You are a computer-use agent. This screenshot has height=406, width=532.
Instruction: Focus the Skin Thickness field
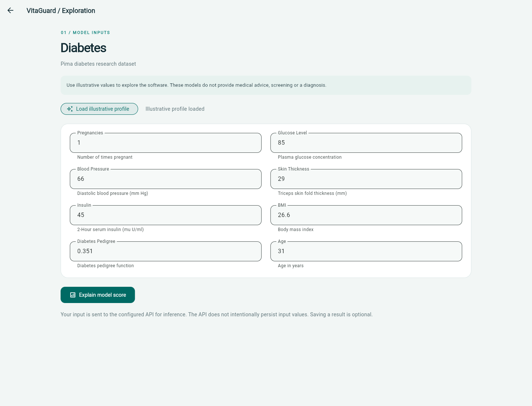[x=366, y=179]
